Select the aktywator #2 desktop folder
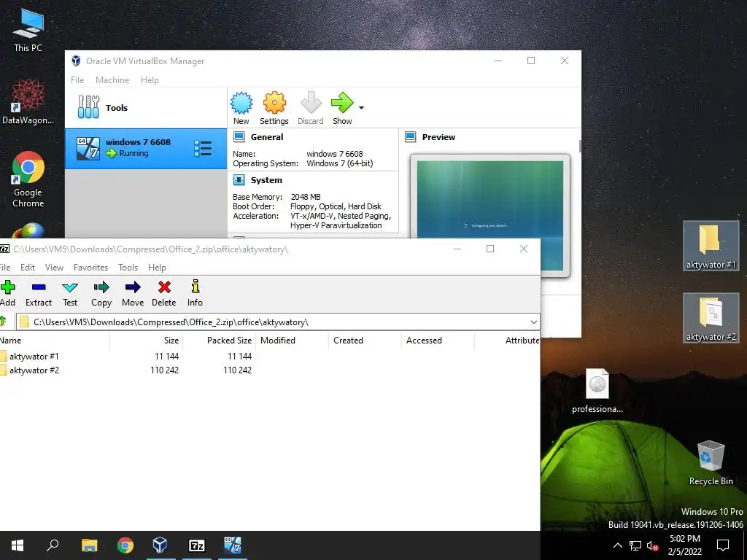The height and width of the screenshot is (560, 747). coord(711,318)
